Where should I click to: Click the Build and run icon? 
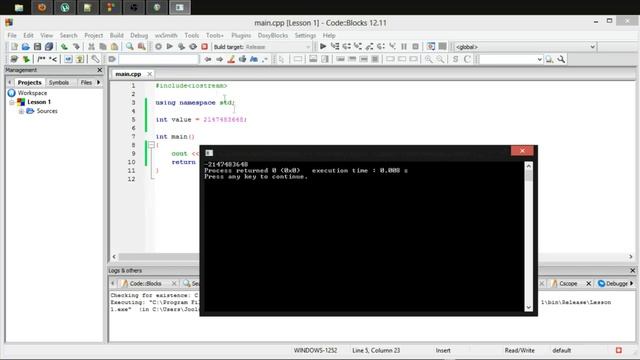pos(181,47)
